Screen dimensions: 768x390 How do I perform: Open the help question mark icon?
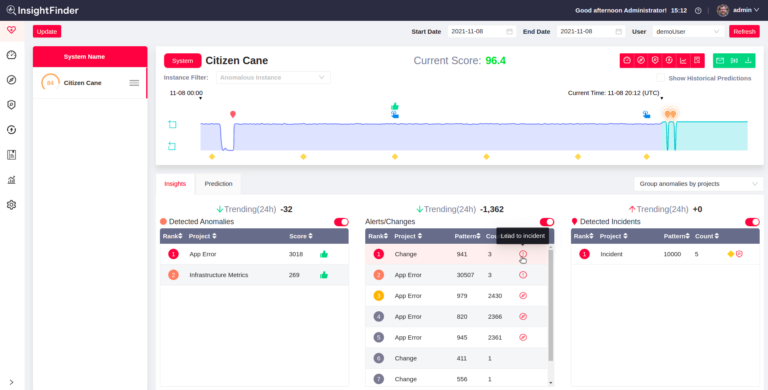698,10
